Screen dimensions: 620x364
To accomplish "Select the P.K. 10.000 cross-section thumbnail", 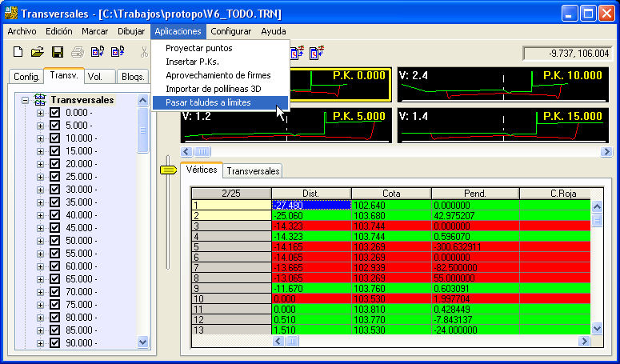I will tap(502, 85).
